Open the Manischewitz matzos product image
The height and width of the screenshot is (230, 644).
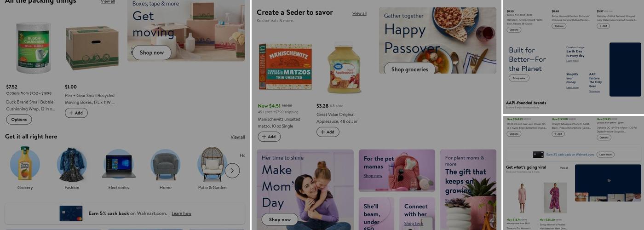pos(285,67)
